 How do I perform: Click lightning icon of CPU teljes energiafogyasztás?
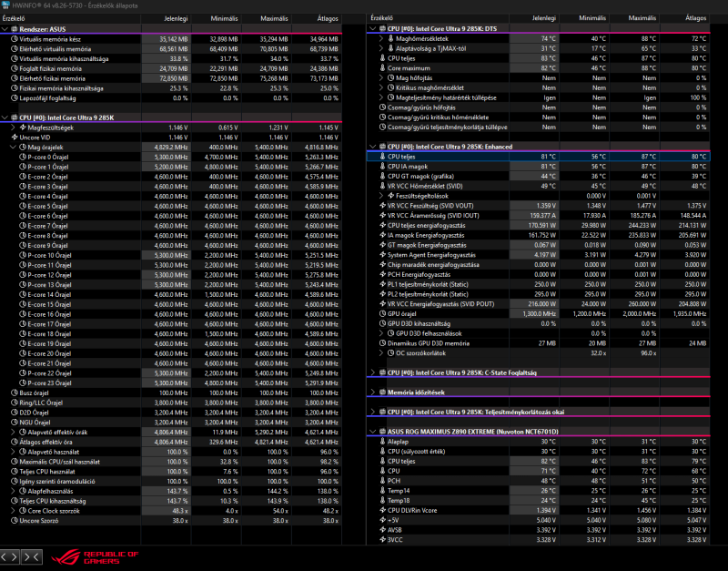382,225
